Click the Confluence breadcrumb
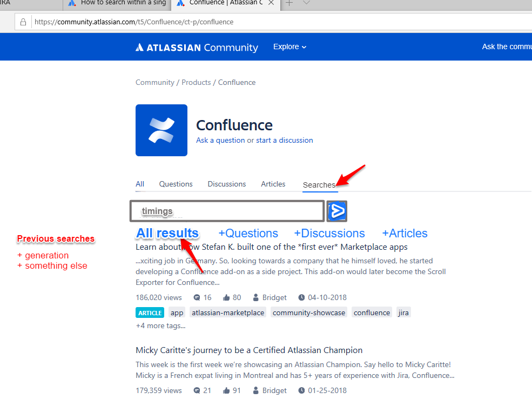The height and width of the screenshot is (399, 532). 237,83
